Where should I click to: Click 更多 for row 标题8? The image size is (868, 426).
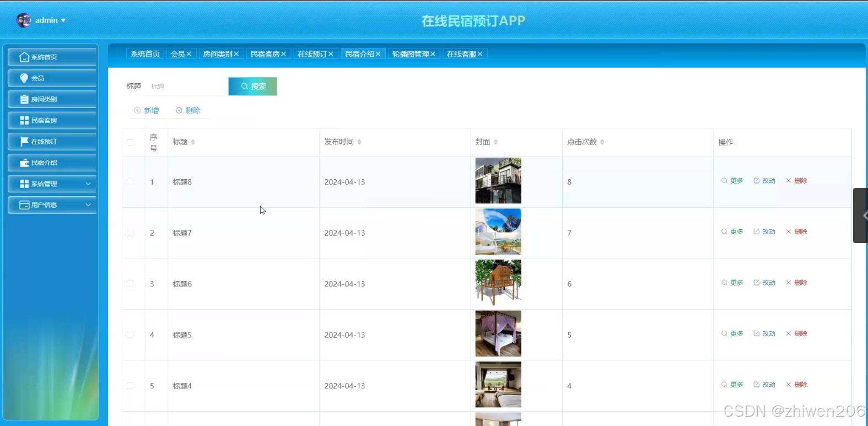coord(732,181)
